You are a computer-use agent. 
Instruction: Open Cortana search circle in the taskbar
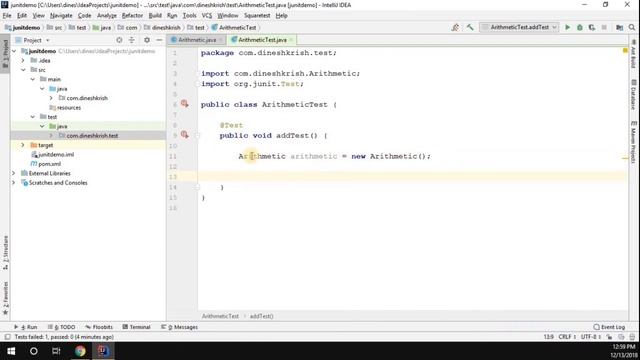click(33, 351)
